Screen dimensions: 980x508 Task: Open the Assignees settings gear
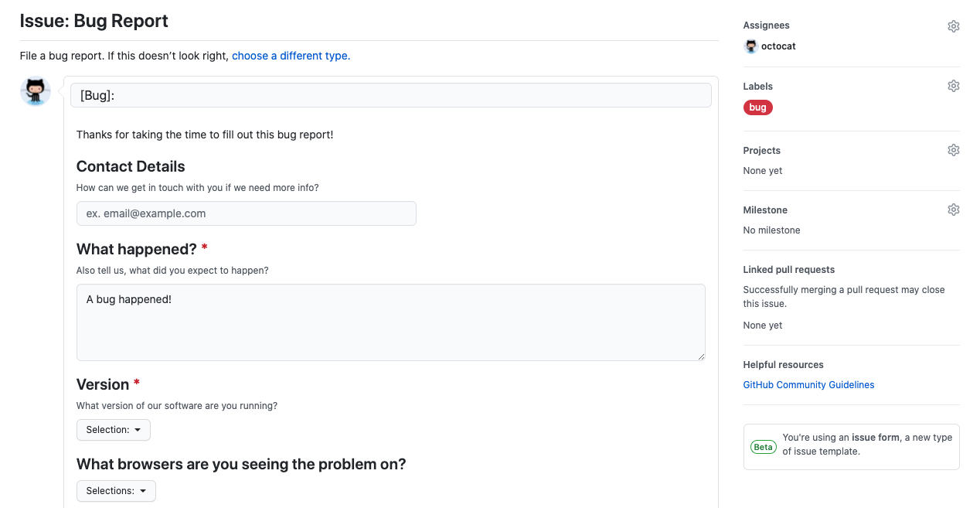tap(953, 25)
